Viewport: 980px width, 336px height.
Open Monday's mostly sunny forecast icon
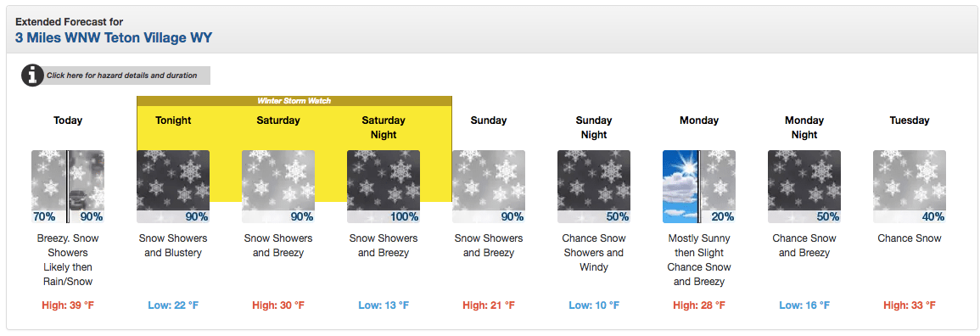coord(699,187)
